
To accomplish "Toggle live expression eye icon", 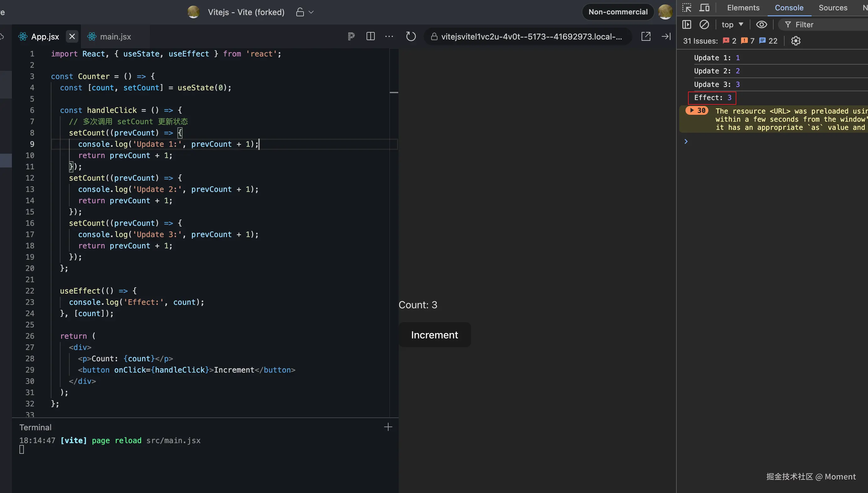I will (761, 24).
